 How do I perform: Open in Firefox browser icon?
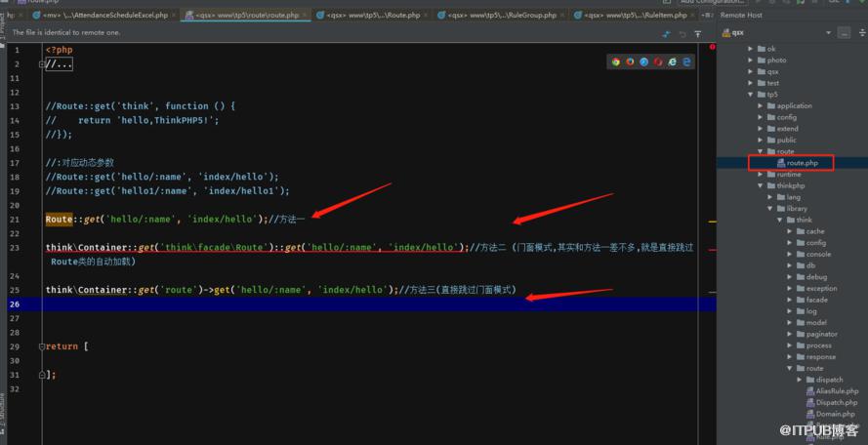click(x=630, y=62)
